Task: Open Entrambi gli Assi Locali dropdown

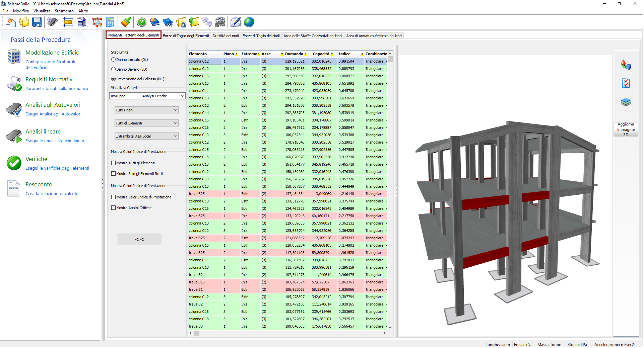Action: (x=146, y=136)
